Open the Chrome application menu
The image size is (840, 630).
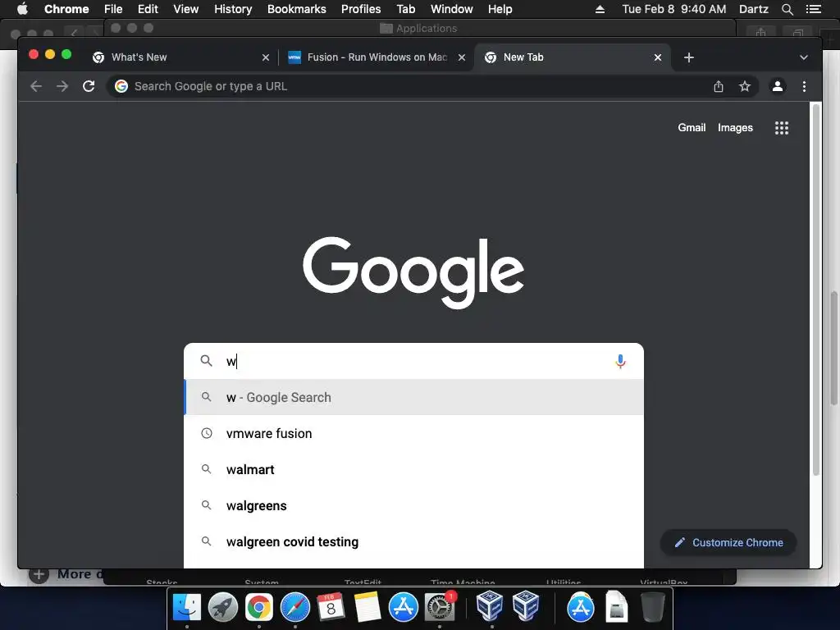pos(66,9)
